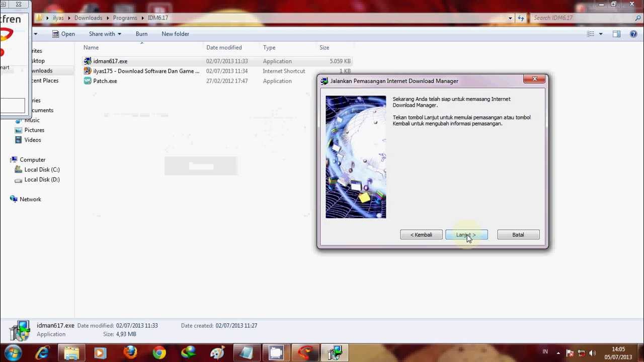
Task: Open Firefox from the taskbar
Action: pyautogui.click(x=130, y=353)
